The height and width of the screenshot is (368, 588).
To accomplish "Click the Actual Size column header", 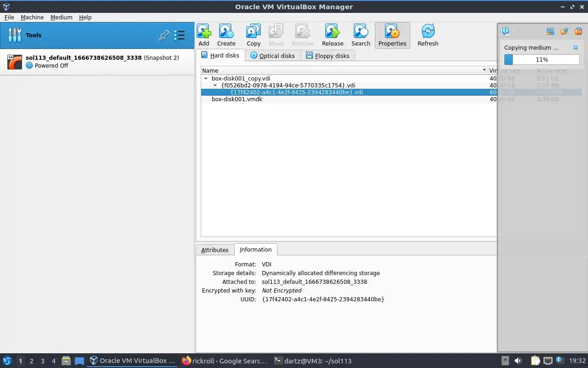I will pyautogui.click(x=551, y=71).
